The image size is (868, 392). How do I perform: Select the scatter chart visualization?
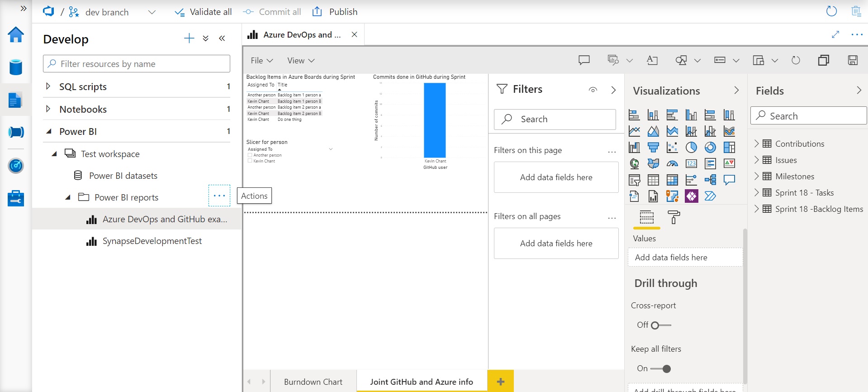point(672,147)
